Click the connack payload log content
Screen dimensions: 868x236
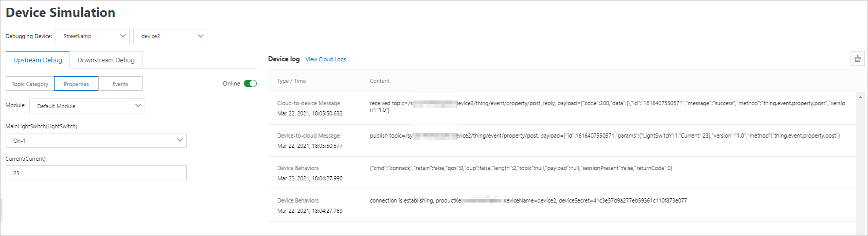pyautogui.click(x=521, y=168)
